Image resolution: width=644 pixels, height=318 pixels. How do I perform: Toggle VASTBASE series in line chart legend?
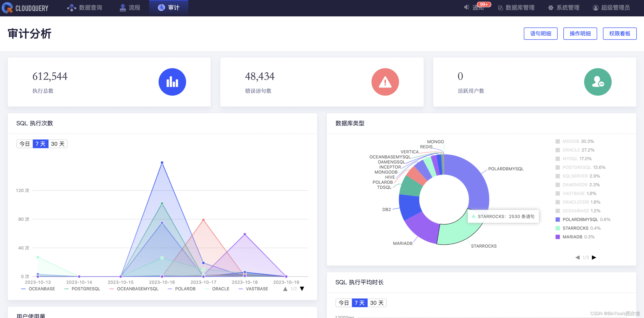[253, 289]
